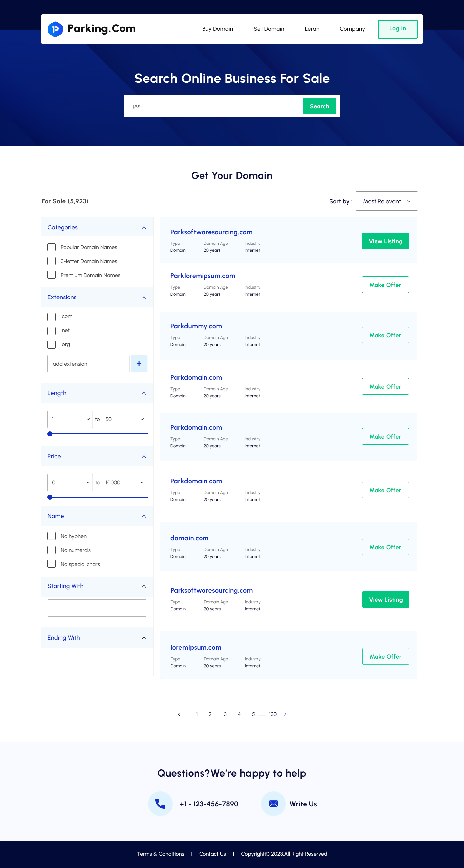This screenshot has height=868, width=464.
Task: Open the Sell Domain menu item
Action: click(x=269, y=29)
